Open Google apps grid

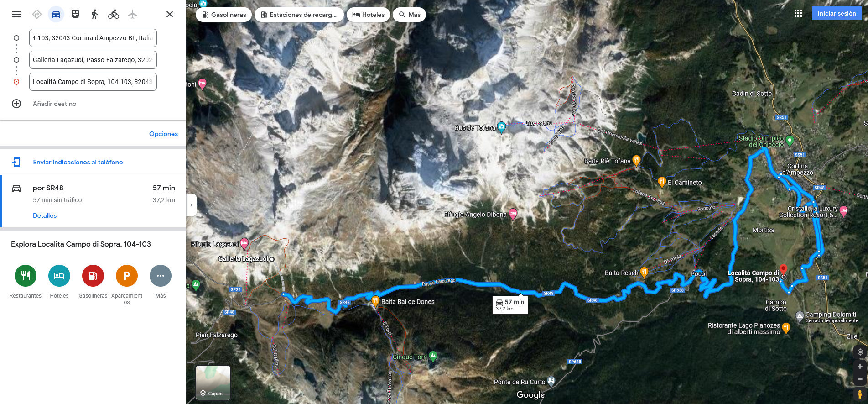pyautogui.click(x=798, y=13)
